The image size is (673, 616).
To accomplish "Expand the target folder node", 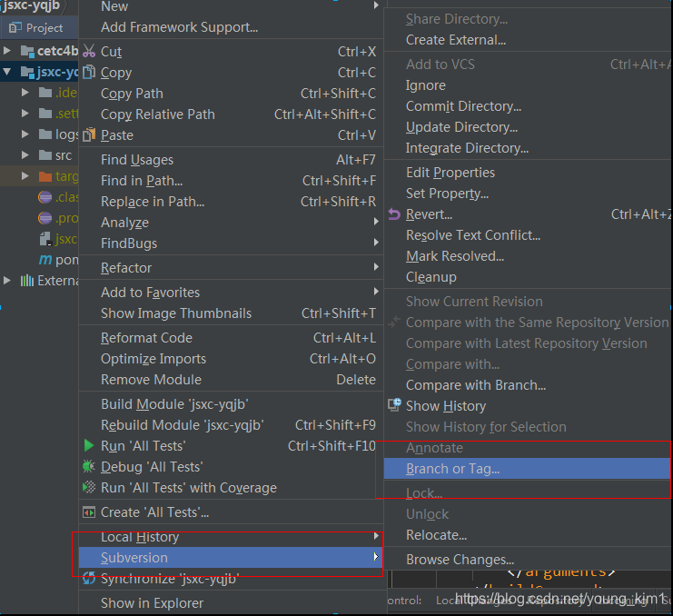I will coord(25,176).
